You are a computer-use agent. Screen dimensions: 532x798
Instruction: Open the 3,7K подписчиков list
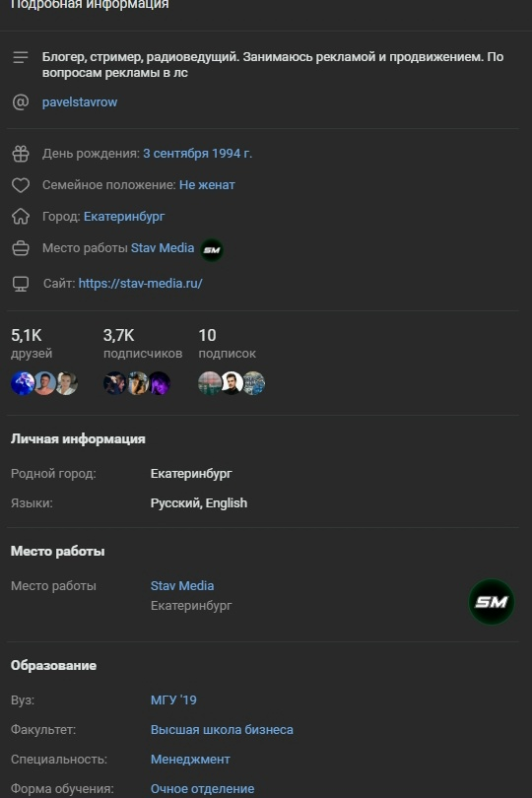pyautogui.click(x=143, y=344)
